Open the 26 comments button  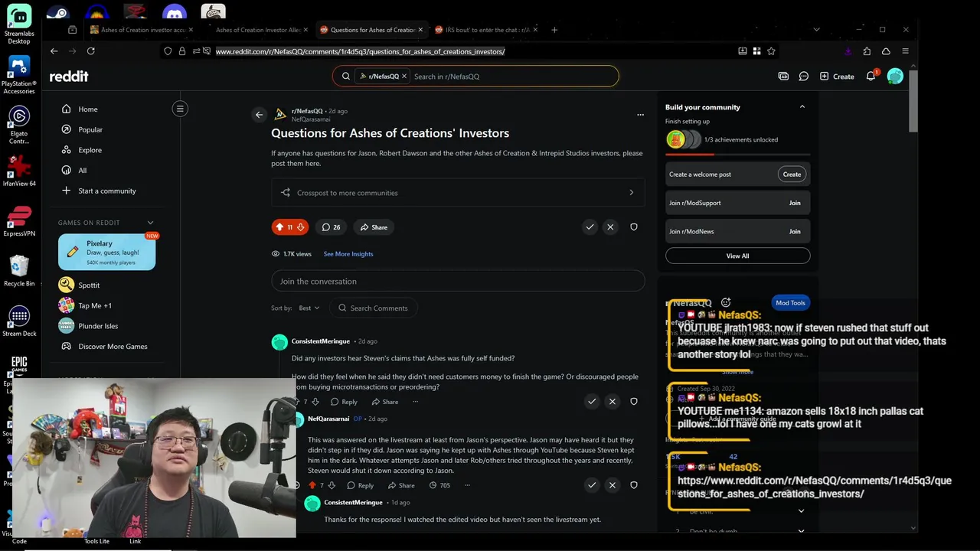coord(331,227)
